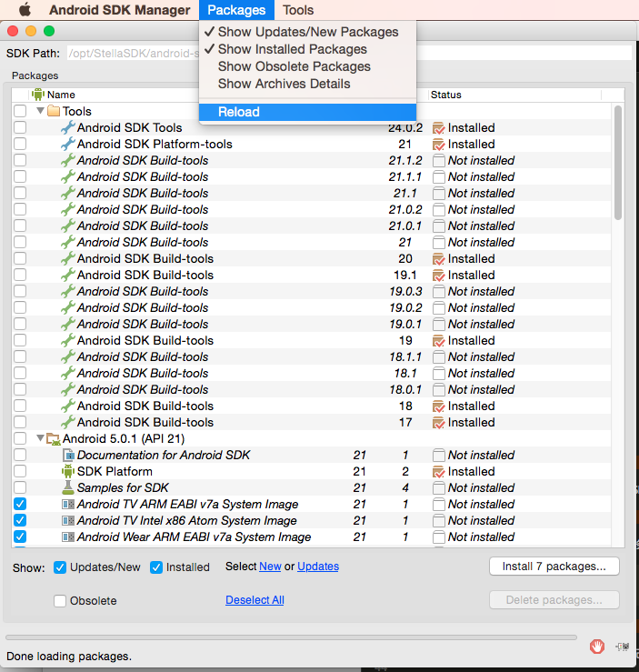This screenshot has height=672, width=639.
Task: Check the Tools folder checkbox
Action: pyautogui.click(x=20, y=111)
